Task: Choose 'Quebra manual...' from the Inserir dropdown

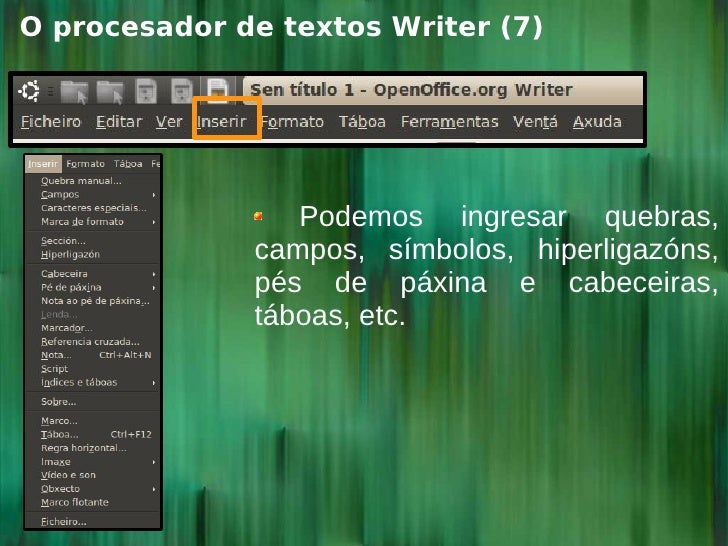Action: (x=93, y=181)
